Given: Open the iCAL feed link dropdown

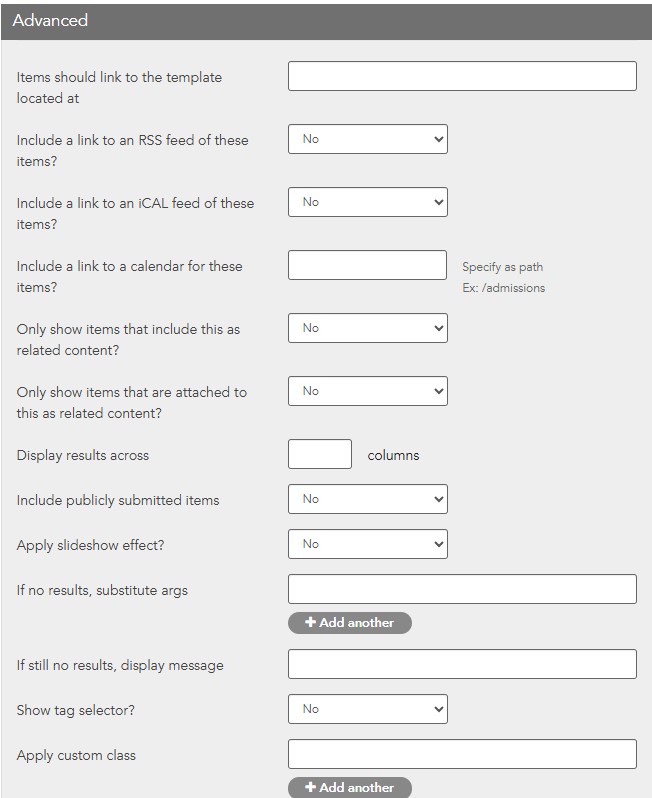Looking at the screenshot, I should click(x=367, y=203).
